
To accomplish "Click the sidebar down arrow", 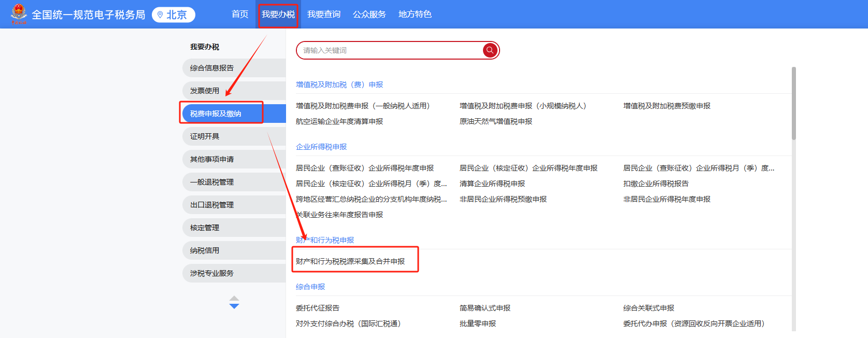I will click(234, 306).
